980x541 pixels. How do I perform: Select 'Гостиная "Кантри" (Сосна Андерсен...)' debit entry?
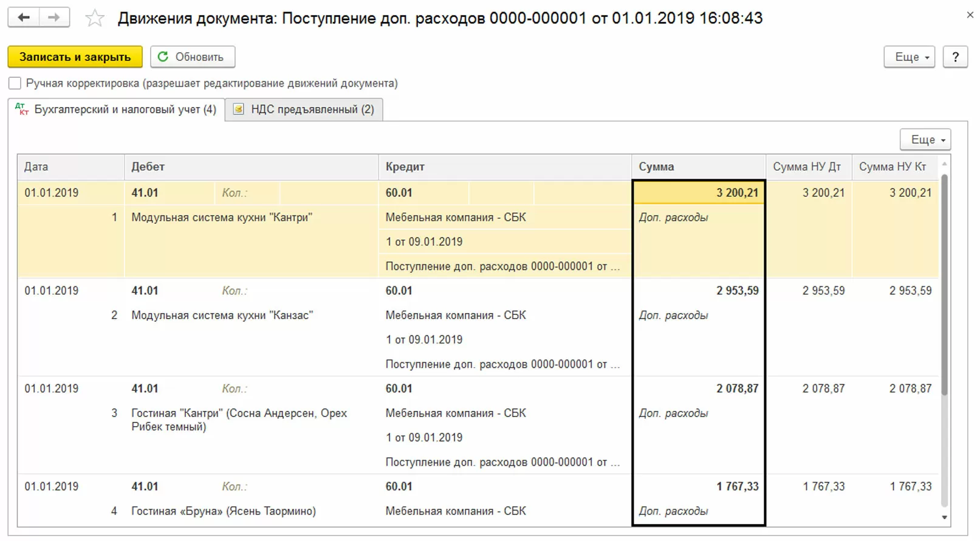(x=239, y=419)
